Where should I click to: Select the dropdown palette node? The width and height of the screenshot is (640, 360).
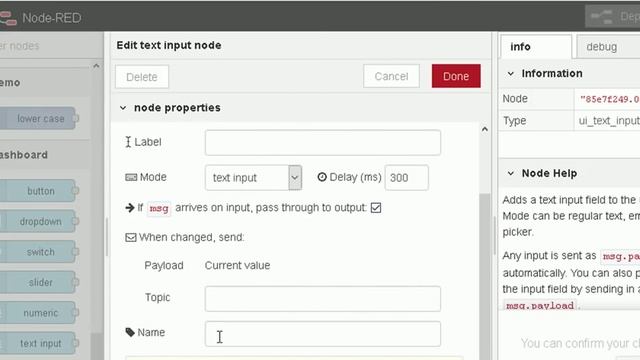click(39, 221)
